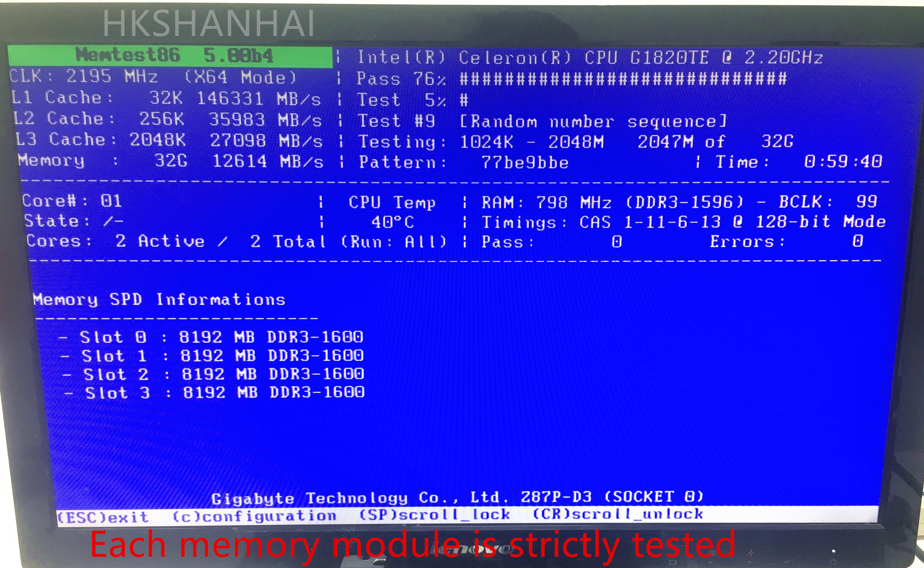Click the Errors count value
Screen dimensions: 924x568
(x=857, y=241)
